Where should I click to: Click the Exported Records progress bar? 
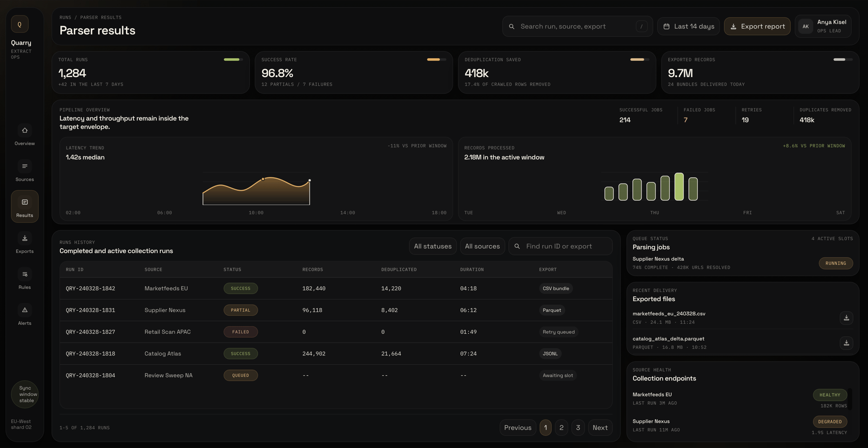(x=843, y=60)
